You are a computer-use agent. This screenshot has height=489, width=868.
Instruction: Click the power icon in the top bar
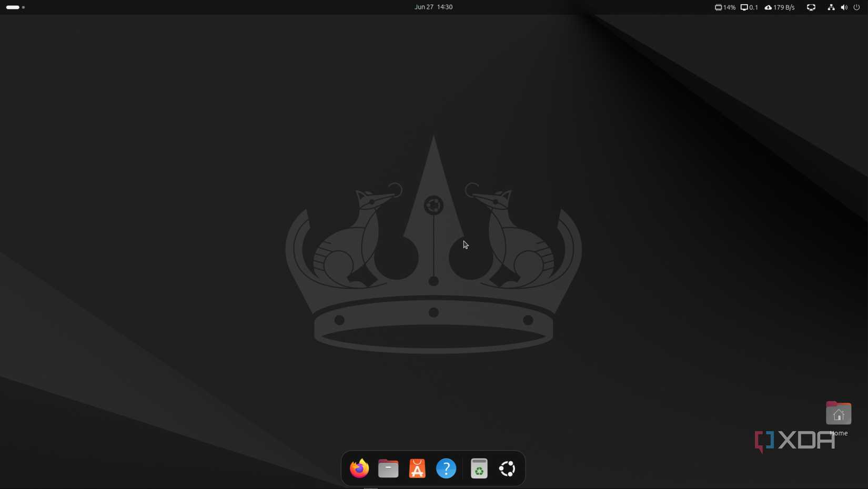click(x=856, y=7)
